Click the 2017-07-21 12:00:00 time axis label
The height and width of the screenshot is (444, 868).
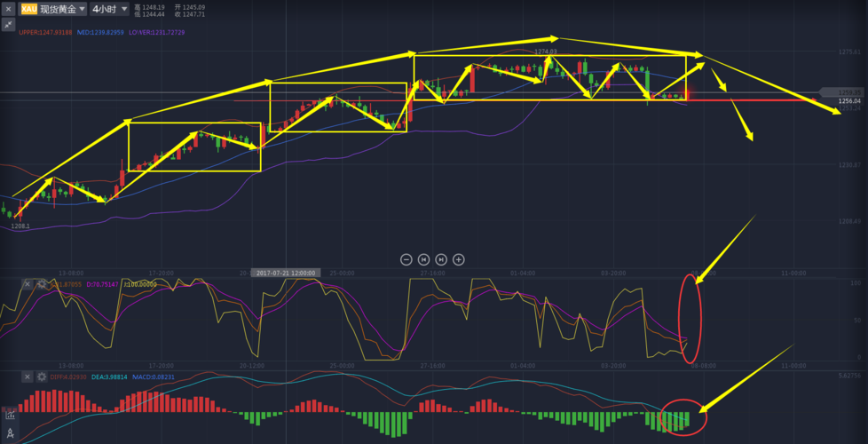pos(286,273)
